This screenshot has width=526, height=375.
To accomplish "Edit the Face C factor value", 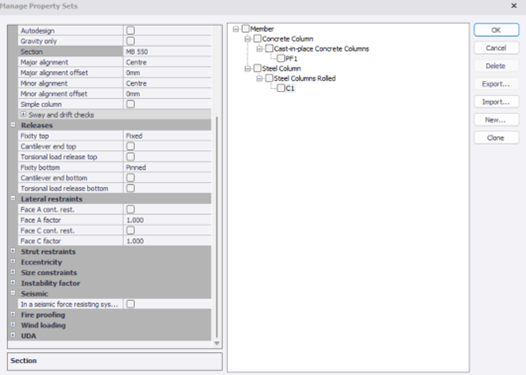I will 167,241.
